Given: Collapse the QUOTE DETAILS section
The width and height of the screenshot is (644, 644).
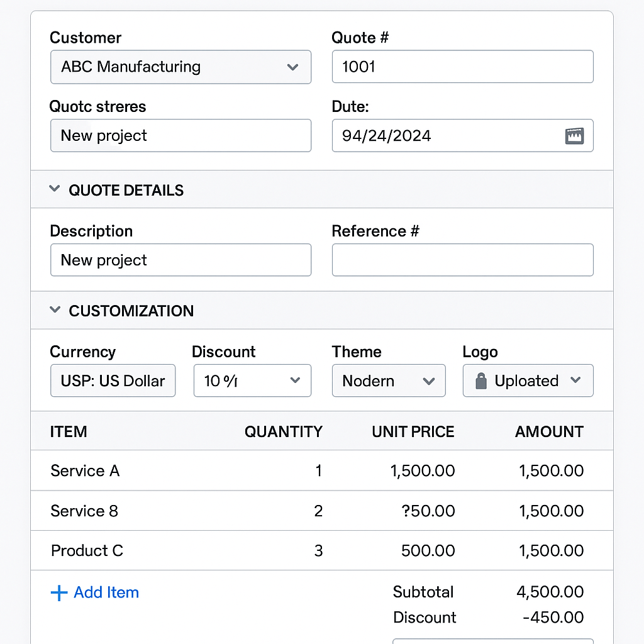Looking at the screenshot, I should (55, 189).
